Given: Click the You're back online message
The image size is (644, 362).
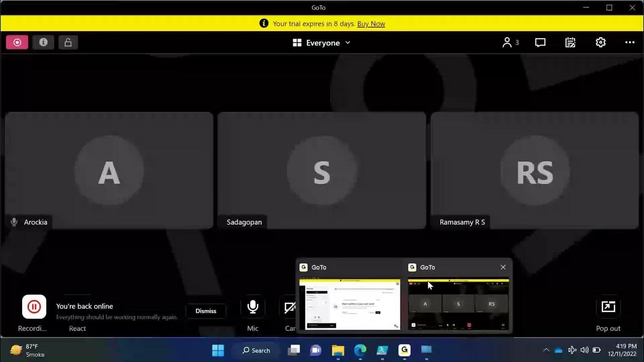Looking at the screenshot, I should click(85, 306).
